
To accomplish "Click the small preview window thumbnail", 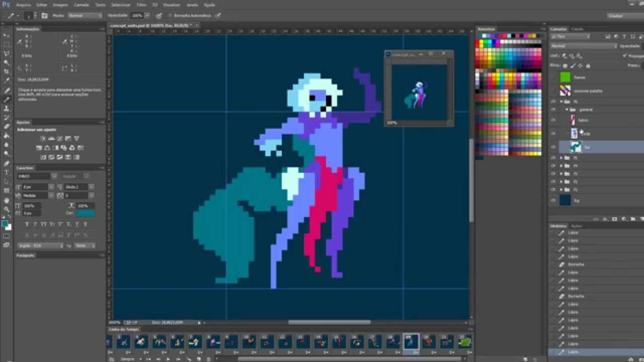I will click(x=419, y=91).
